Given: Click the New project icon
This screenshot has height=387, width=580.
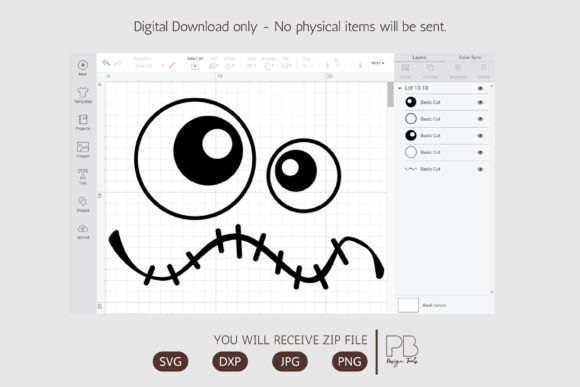Looking at the screenshot, I should [82, 65].
